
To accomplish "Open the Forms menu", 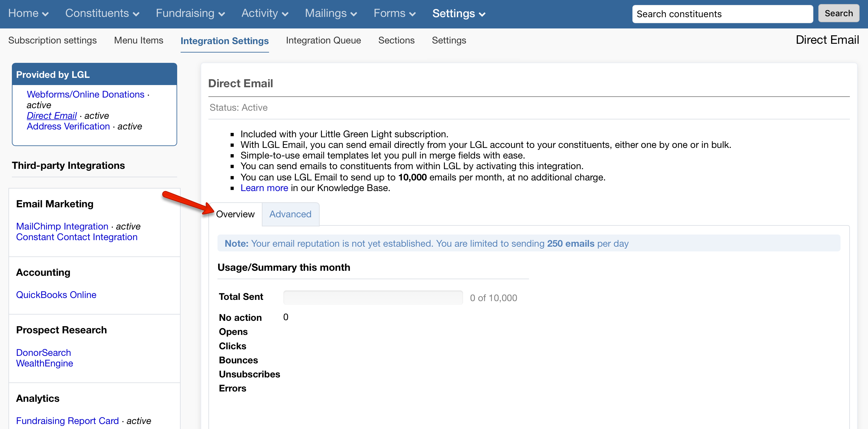I will coord(394,13).
